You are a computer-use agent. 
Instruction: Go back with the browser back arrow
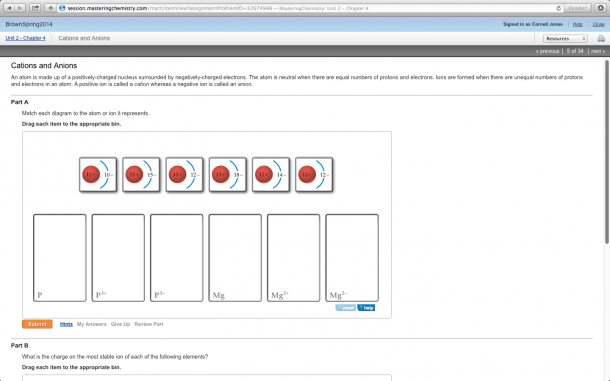pyautogui.click(x=9, y=8)
